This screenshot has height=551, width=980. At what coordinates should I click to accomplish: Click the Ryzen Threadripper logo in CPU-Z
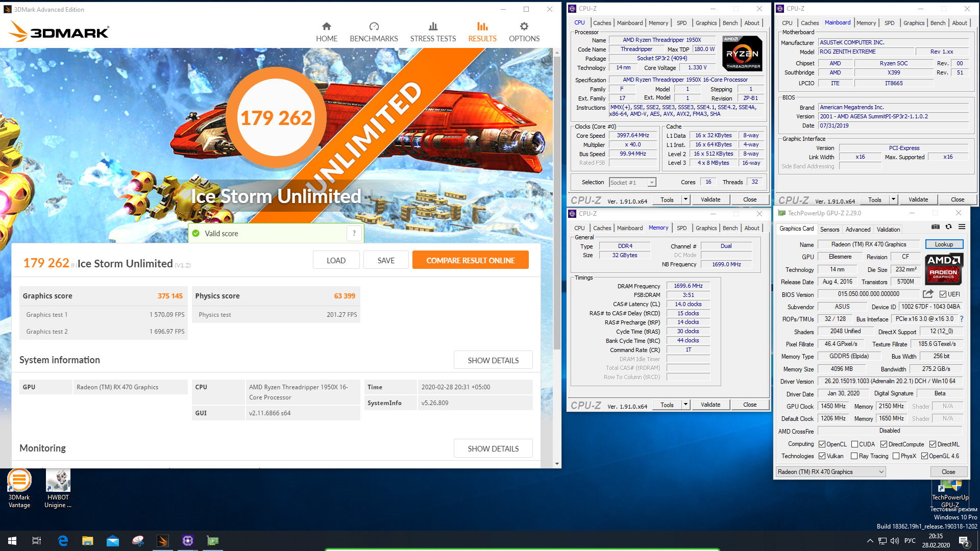pos(743,53)
